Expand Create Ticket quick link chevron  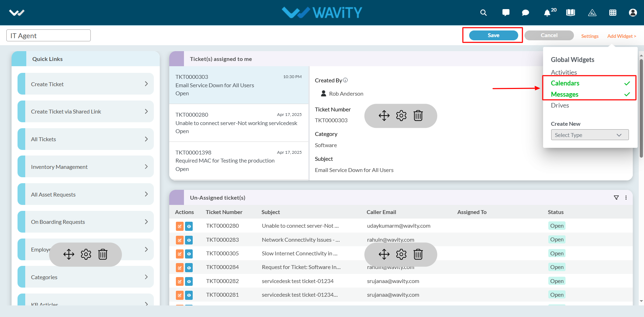click(146, 84)
